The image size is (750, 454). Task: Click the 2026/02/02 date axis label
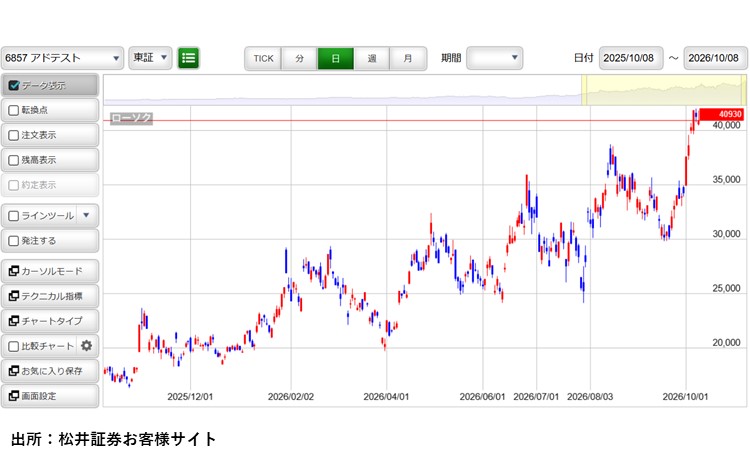pos(291,397)
